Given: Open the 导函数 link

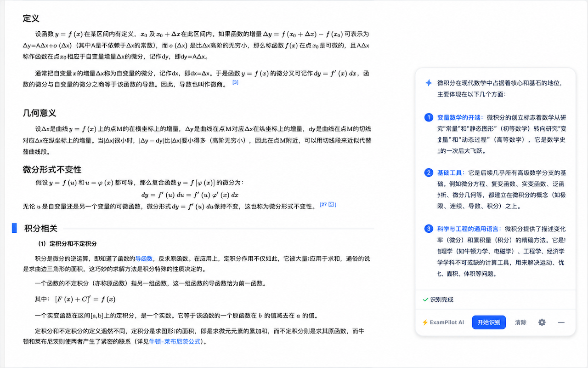Looking at the screenshot, I should [144, 259].
